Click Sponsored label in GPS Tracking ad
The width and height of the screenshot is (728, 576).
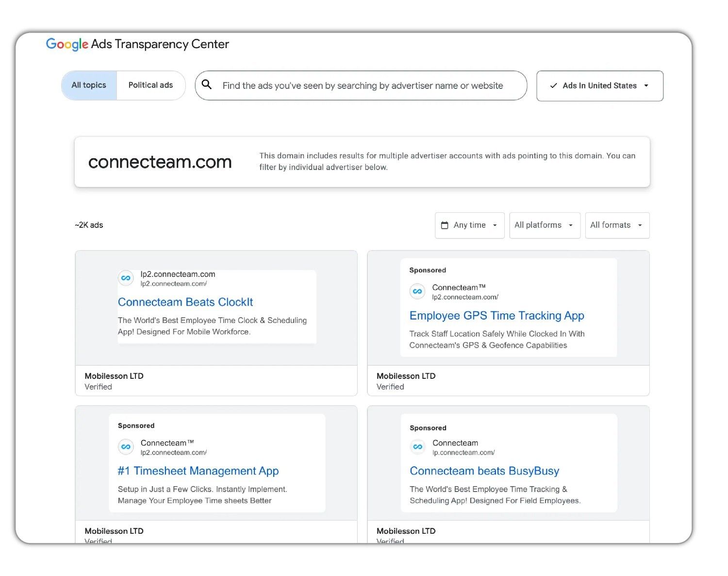428,270
